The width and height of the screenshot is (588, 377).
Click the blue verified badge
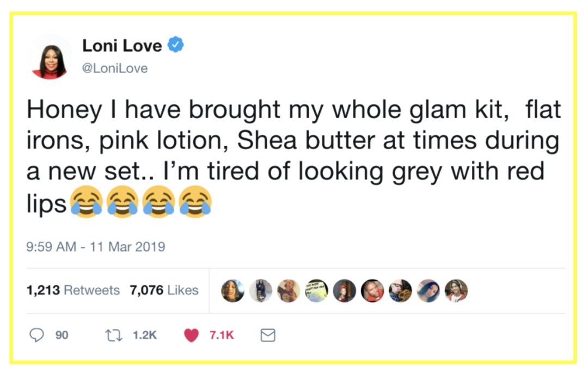point(176,46)
